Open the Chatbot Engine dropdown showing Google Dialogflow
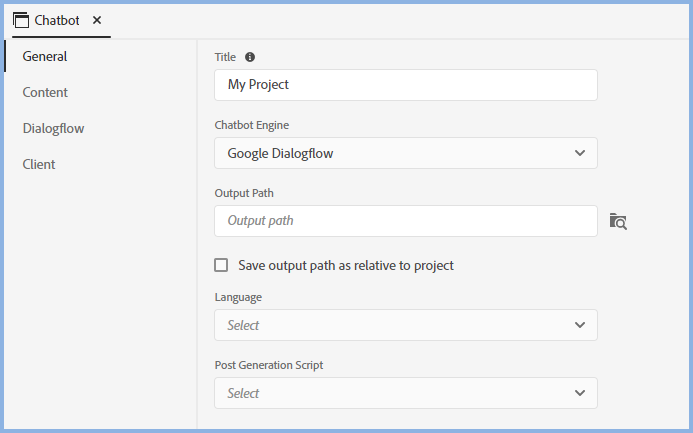The image size is (693, 433). (405, 153)
